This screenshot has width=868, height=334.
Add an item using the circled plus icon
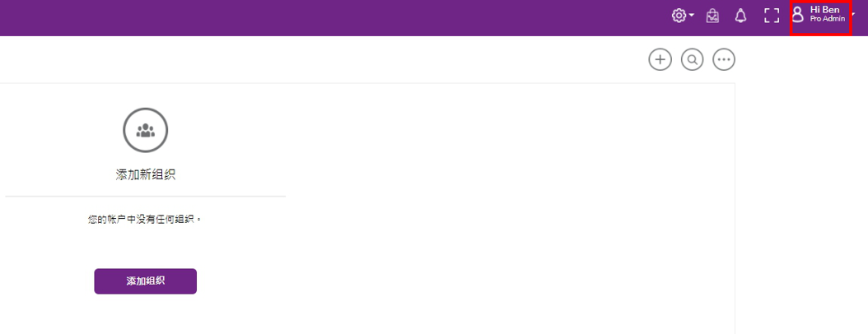click(660, 59)
